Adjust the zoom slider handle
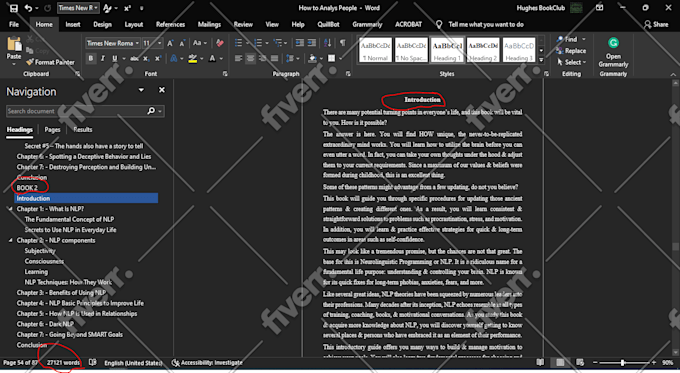Screen dimensions: 680x373 coord(623,362)
